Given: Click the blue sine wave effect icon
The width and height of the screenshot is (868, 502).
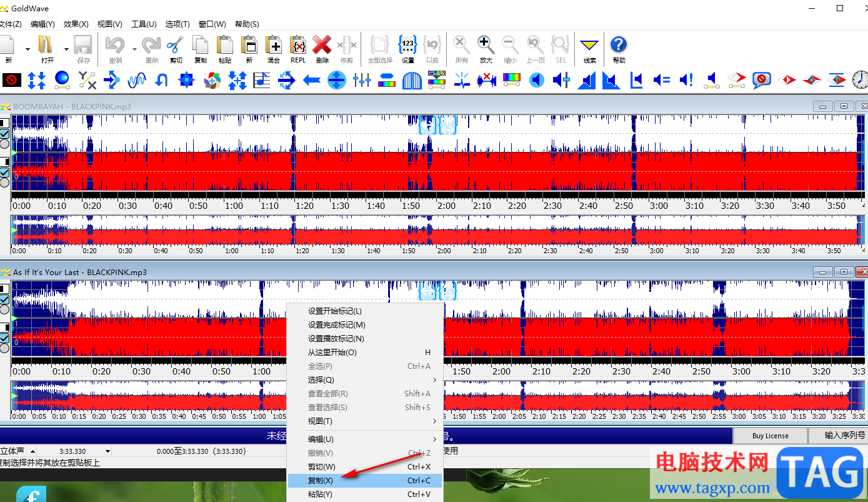Looking at the screenshot, I should click(136, 80).
